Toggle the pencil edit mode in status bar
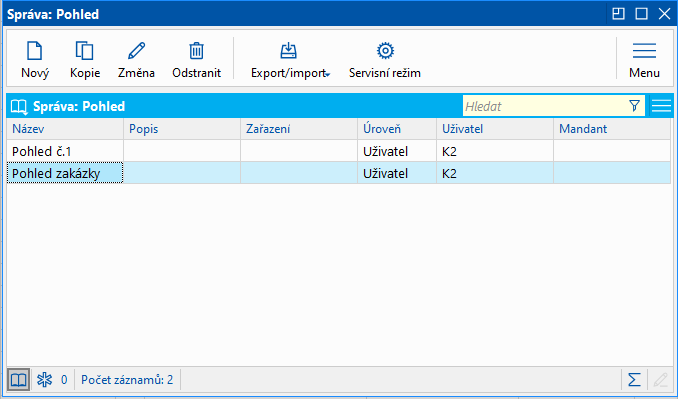678x399 pixels. tap(660, 380)
